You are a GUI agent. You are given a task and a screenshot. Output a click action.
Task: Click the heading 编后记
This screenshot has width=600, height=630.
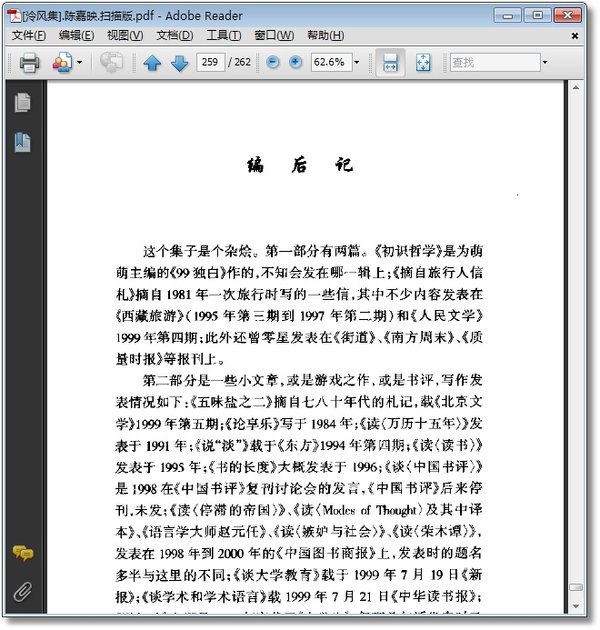click(299, 165)
